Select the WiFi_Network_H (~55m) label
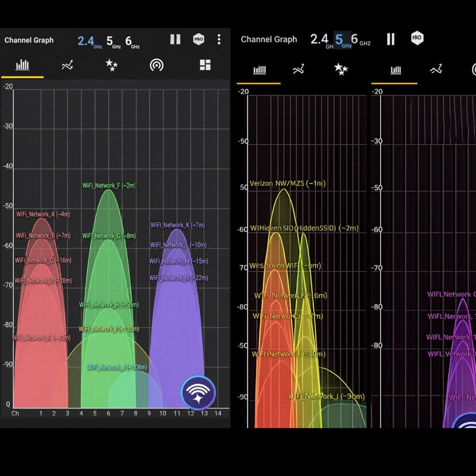 click(109, 305)
